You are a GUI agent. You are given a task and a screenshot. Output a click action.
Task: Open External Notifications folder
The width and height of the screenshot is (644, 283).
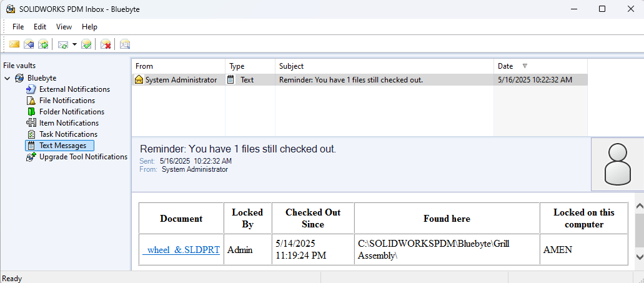[75, 89]
